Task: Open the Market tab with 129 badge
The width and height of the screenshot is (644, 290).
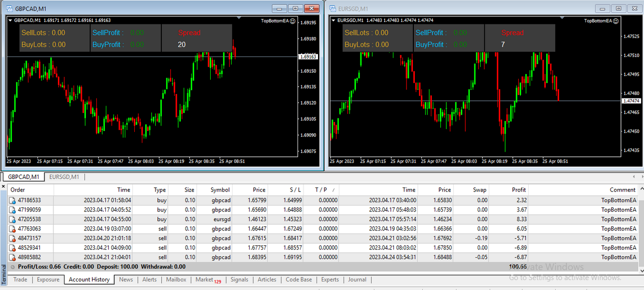Action: coord(208,280)
